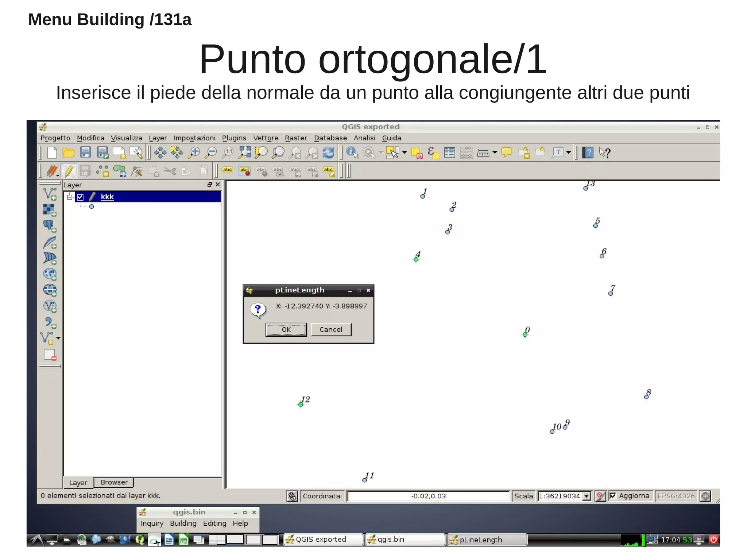The width and height of the screenshot is (747, 560).
Task: Click the Add PostGIS layer elephant icon
Action: [x=50, y=226]
